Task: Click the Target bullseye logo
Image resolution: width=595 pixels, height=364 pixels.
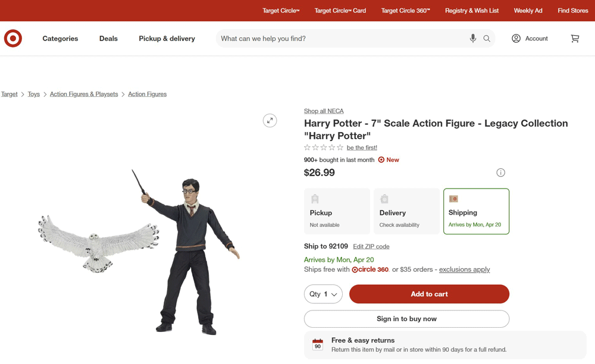Action: click(x=13, y=39)
